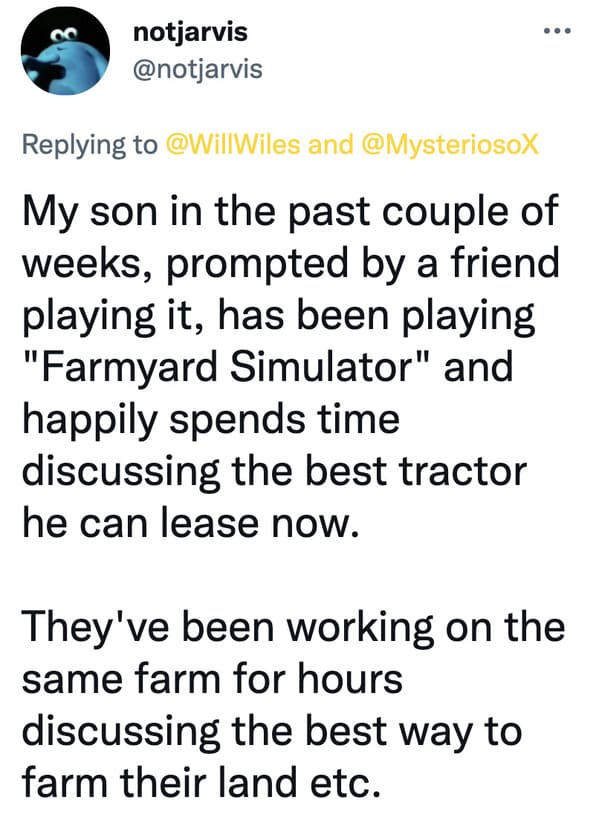Click the quoted "Farmyard Simulator" text
Image resolution: width=599 pixels, height=823 pixels.
[x=229, y=366]
